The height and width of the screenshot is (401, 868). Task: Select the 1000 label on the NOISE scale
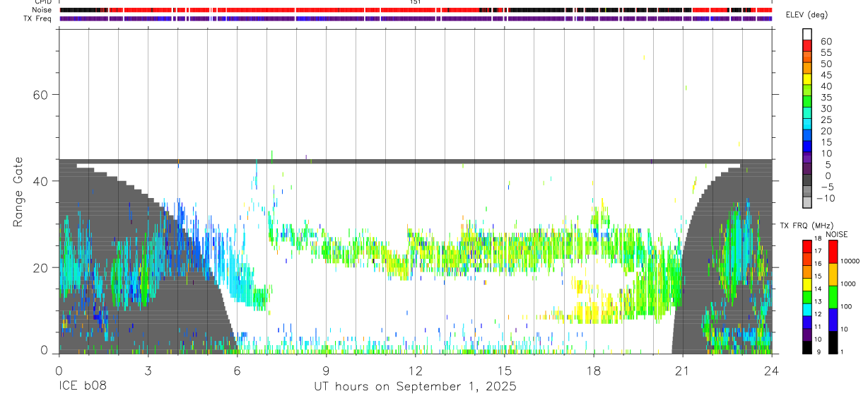click(848, 284)
